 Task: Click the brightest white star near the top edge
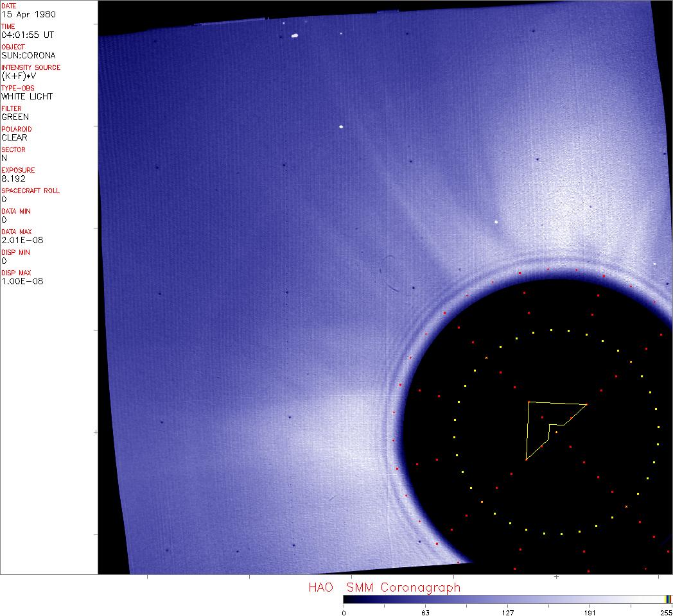295,36
